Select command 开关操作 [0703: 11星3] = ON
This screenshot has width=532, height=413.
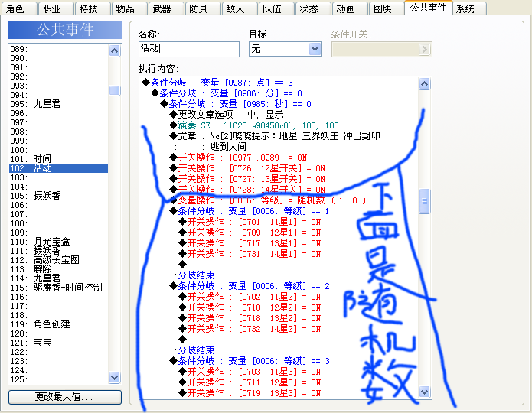[250, 372]
